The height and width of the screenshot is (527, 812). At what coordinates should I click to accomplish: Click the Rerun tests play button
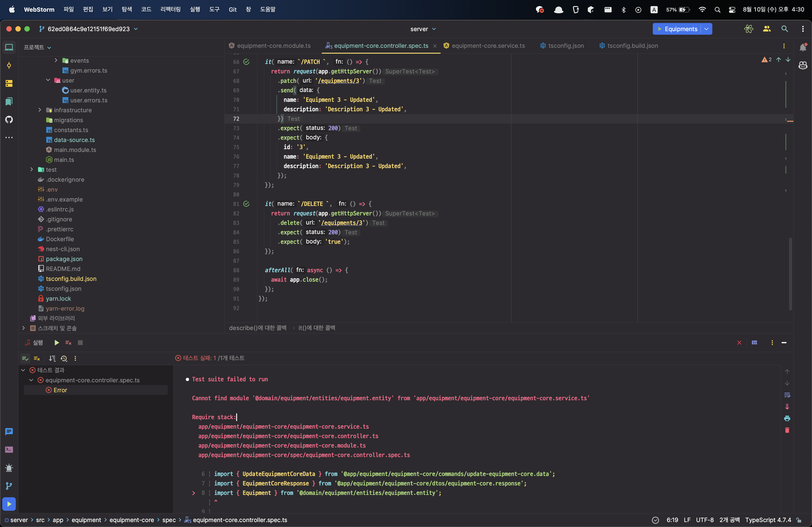tap(57, 343)
